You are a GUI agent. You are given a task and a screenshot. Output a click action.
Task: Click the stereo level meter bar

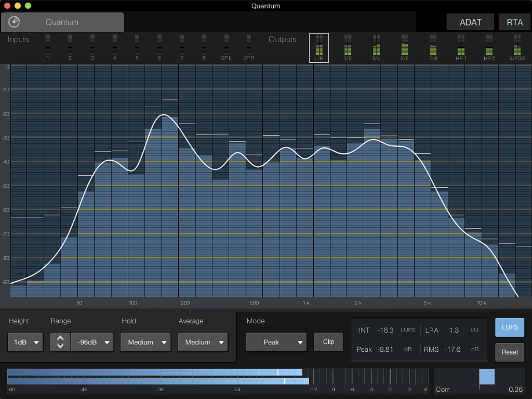[217, 377]
